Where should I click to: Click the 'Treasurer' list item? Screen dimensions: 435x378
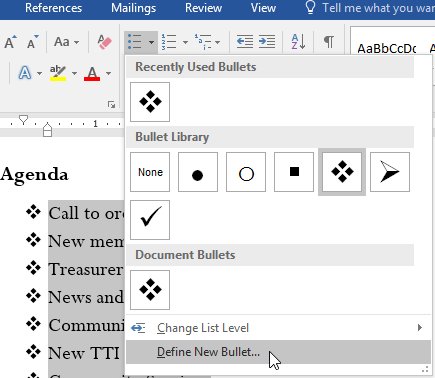click(86, 269)
